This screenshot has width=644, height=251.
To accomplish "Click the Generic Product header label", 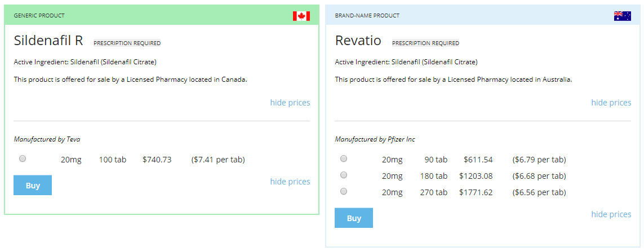I will click(39, 16).
